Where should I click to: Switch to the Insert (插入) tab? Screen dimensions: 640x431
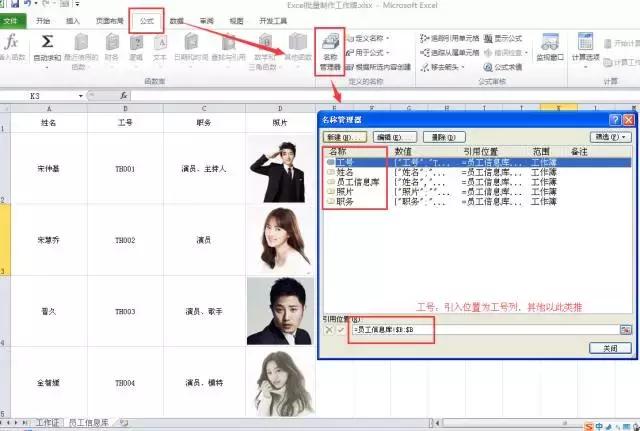(73, 21)
